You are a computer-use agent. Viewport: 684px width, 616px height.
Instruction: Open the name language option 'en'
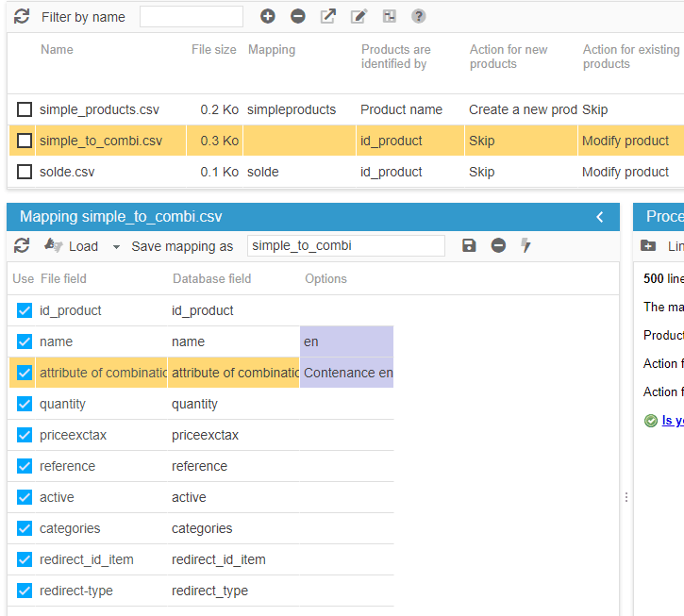346,341
